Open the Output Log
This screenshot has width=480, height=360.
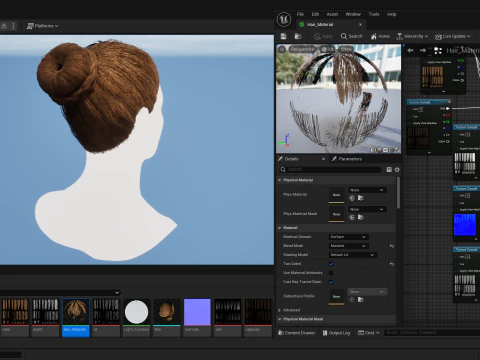pos(336,333)
